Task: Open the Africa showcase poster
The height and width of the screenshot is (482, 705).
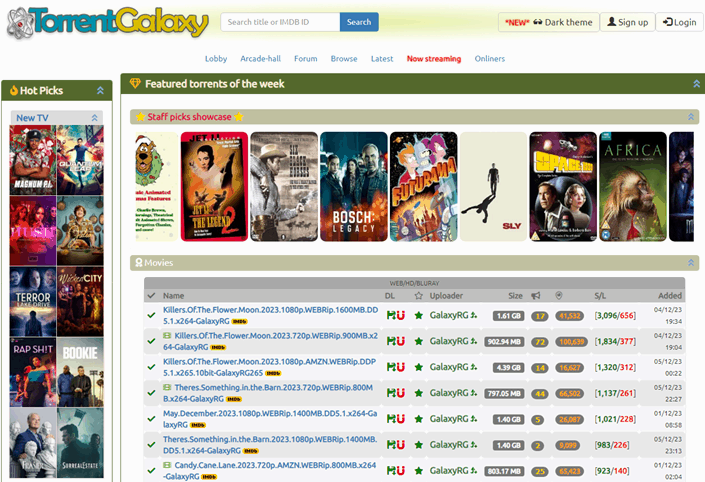Action: coord(633,187)
